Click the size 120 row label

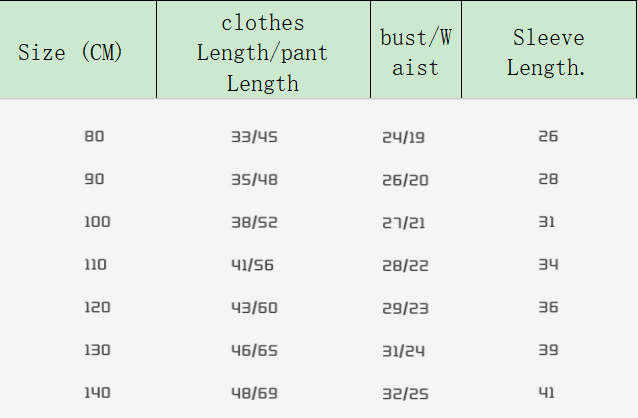point(97,307)
